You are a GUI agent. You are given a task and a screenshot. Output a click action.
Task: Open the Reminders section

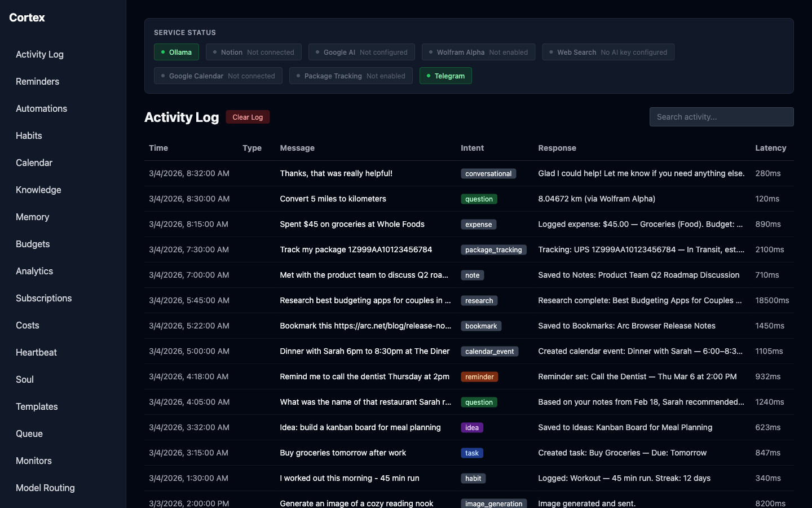pos(37,81)
